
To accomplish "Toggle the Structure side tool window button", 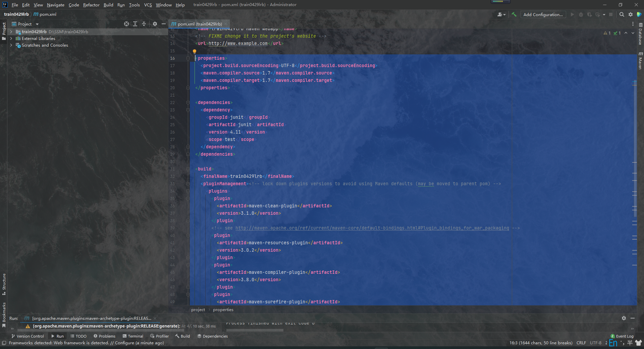I will point(4,284).
